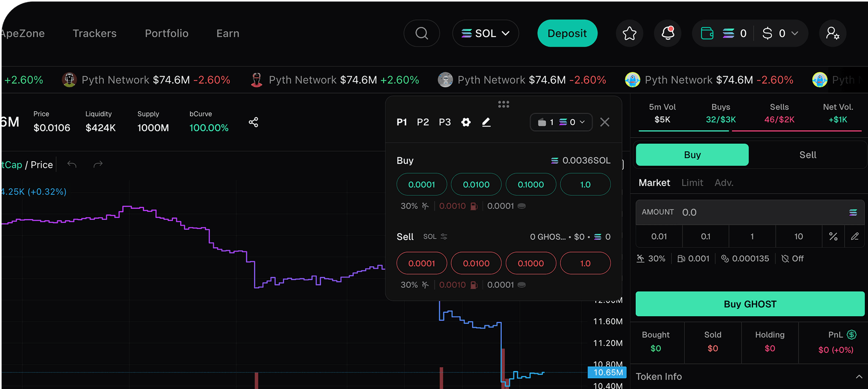Quick buy 0.1000 SOL
This screenshot has width=868, height=389.
point(531,185)
